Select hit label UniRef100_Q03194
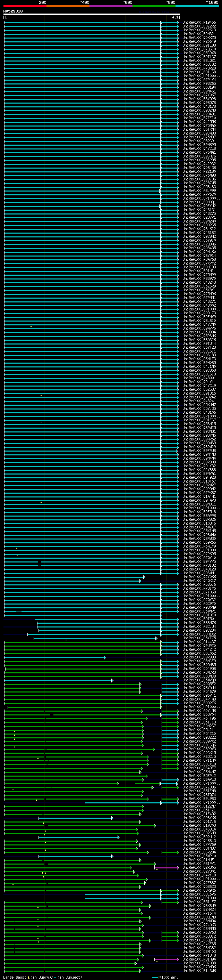This screenshot has height=980, width=222. [199, 88]
